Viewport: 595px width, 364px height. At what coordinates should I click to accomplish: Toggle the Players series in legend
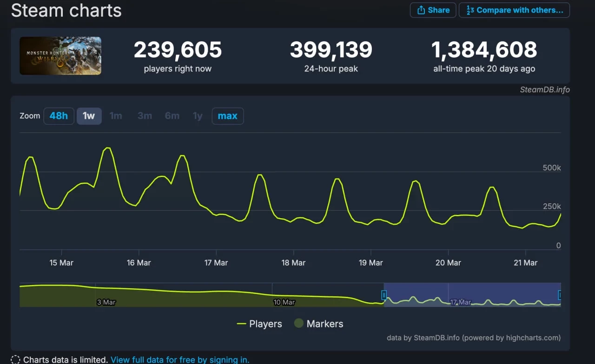click(x=259, y=324)
